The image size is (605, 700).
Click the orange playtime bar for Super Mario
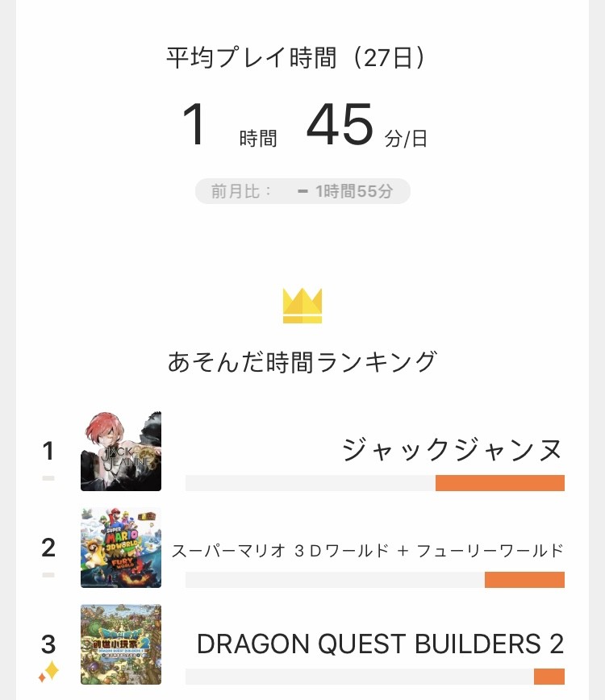(524, 580)
